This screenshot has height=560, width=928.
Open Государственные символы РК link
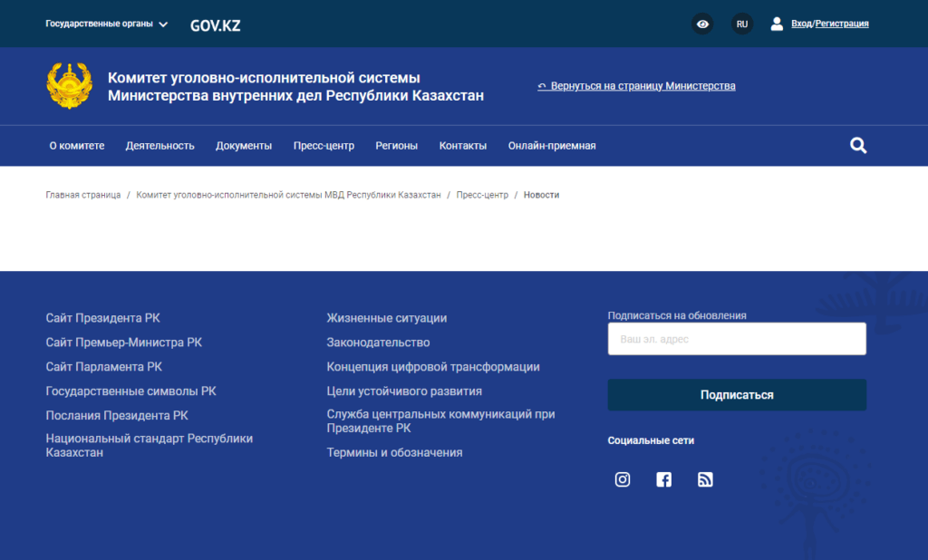pos(130,391)
